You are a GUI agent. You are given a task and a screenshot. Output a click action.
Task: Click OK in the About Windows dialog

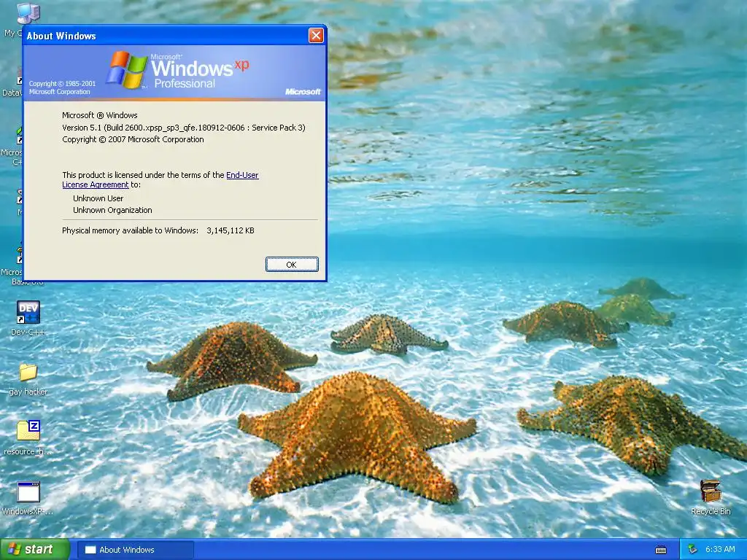[x=292, y=264]
